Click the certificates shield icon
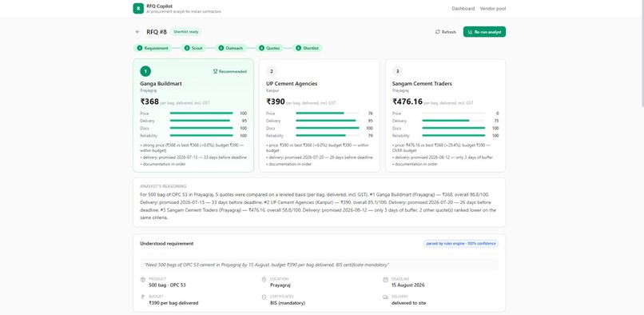The image size is (644, 315). tap(264, 297)
